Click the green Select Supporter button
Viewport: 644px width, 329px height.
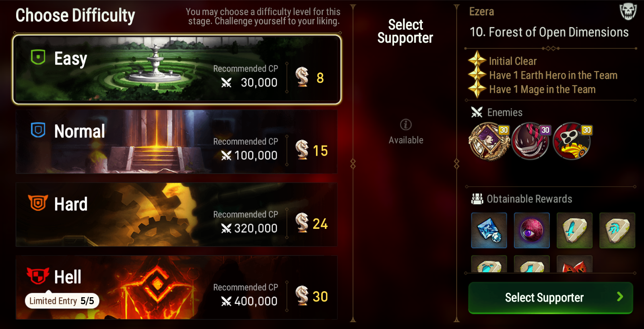tap(551, 298)
